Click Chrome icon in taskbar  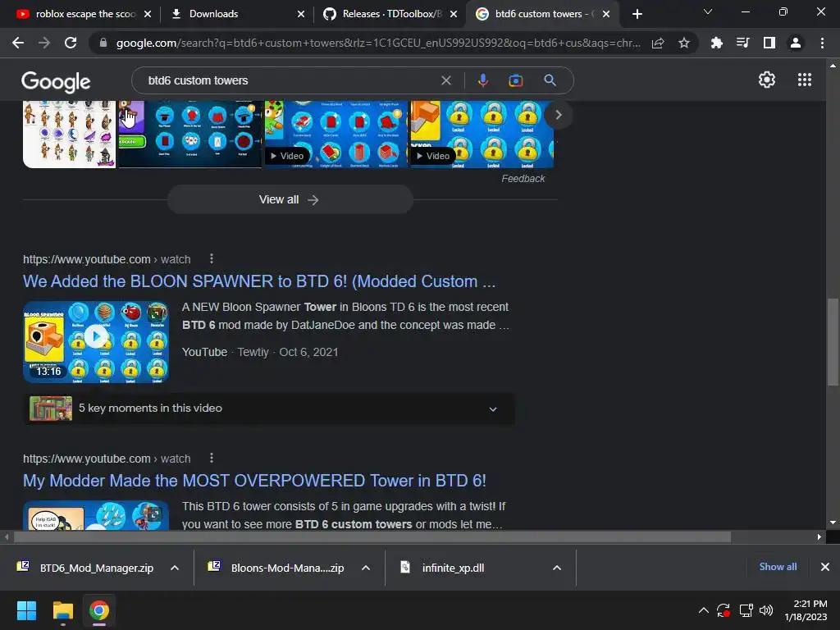tap(99, 610)
